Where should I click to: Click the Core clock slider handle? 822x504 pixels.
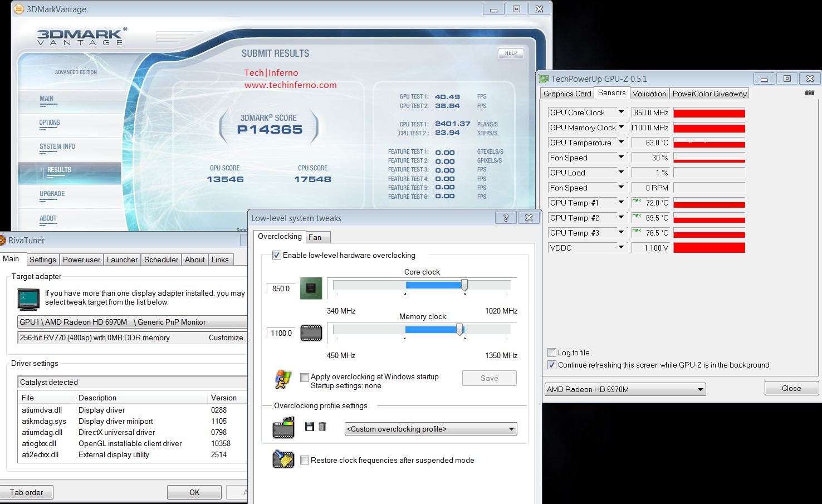464,285
